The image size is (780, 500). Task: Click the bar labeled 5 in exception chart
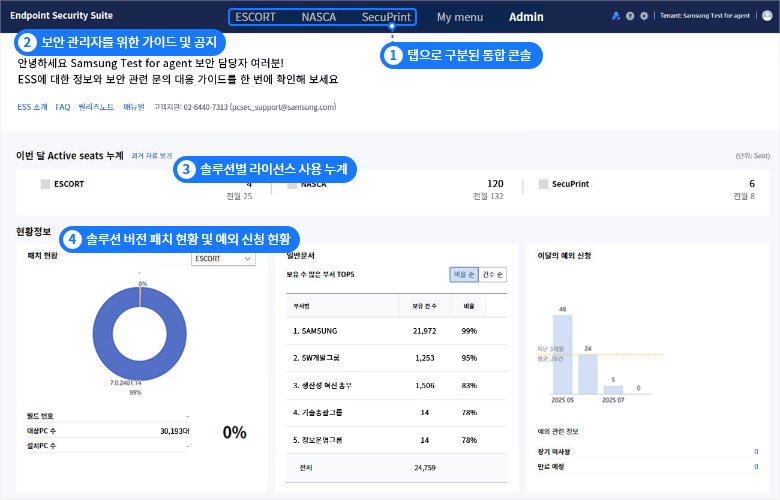pyautogui.click(x=613, y=390)
